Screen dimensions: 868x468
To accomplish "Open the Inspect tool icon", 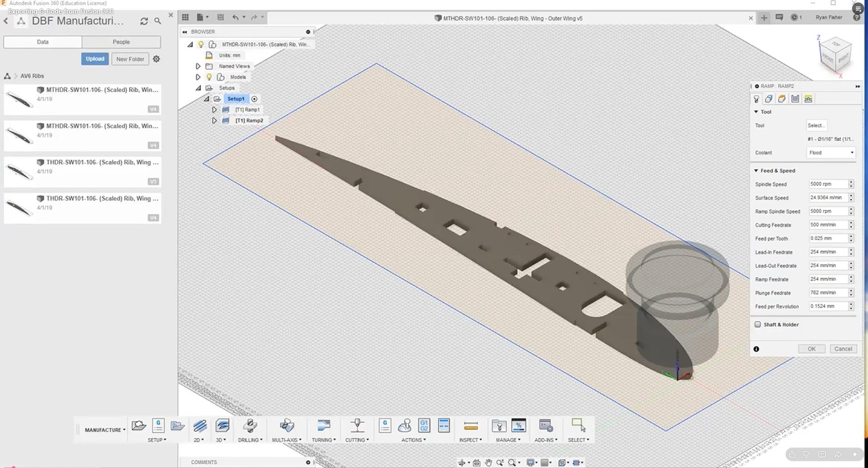I will 470,425.
